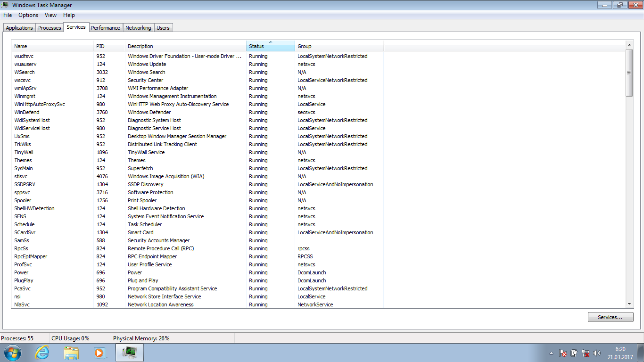The width and height of the screenshot is (644, 362).
Task: Click the Distributed Link Tracking Client description
Action: click(x=163, y=144)
